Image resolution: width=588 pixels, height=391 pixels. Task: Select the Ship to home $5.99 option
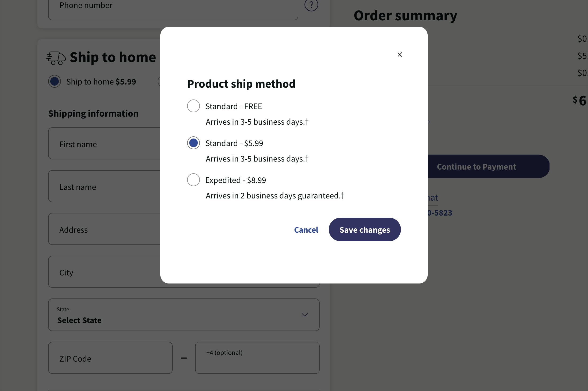click(x=55, y=81)
